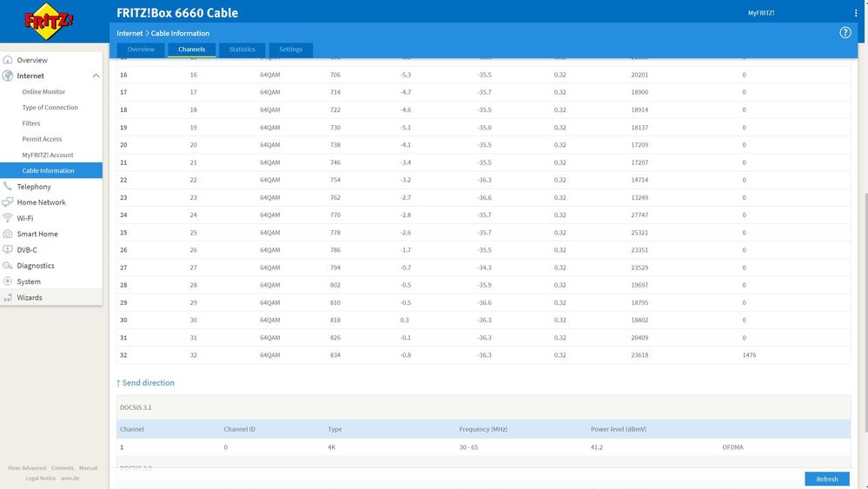
Task: Click the Send direction heading
Action: click(x=146, y=383)
